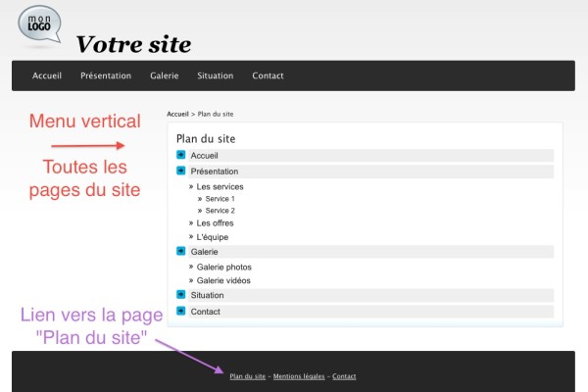Select the Galerie entry in the sitemap list
The image size is (588, 392).
click(x=371, y=252)
